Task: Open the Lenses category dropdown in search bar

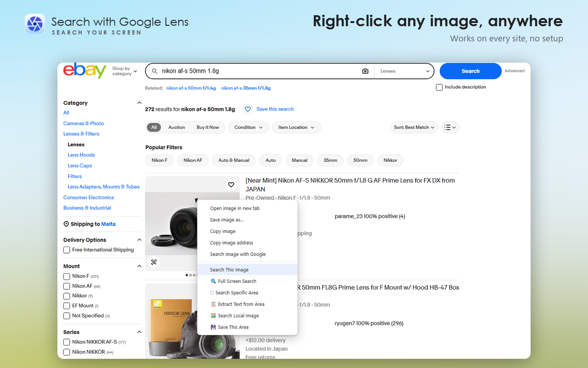Action: click(405, 71)
